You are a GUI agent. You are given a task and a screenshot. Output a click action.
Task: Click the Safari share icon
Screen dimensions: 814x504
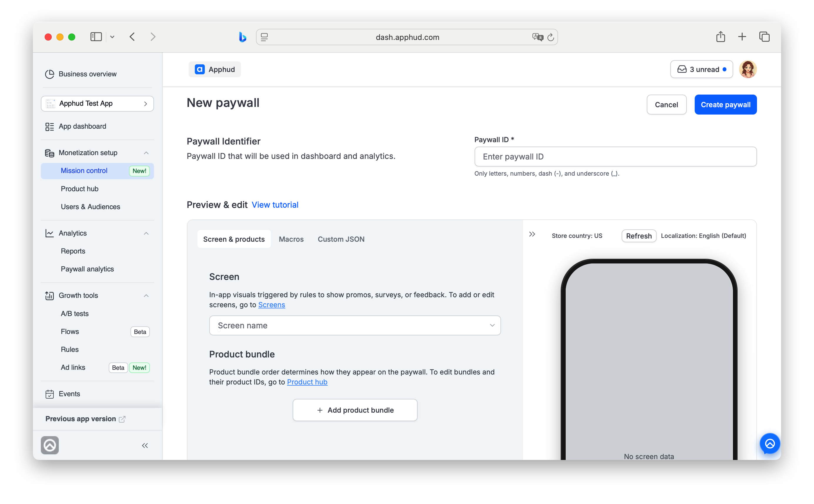pyautogui.click(x=720, y=36)
